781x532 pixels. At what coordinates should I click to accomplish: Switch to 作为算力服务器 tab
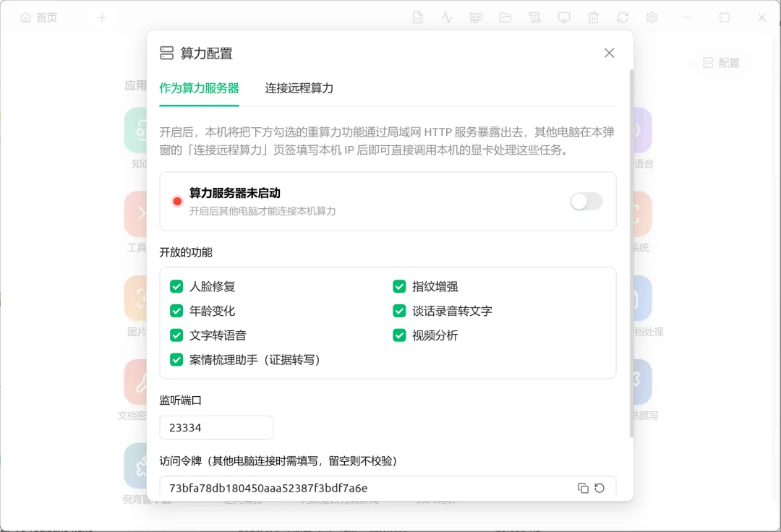click(200, 88)
